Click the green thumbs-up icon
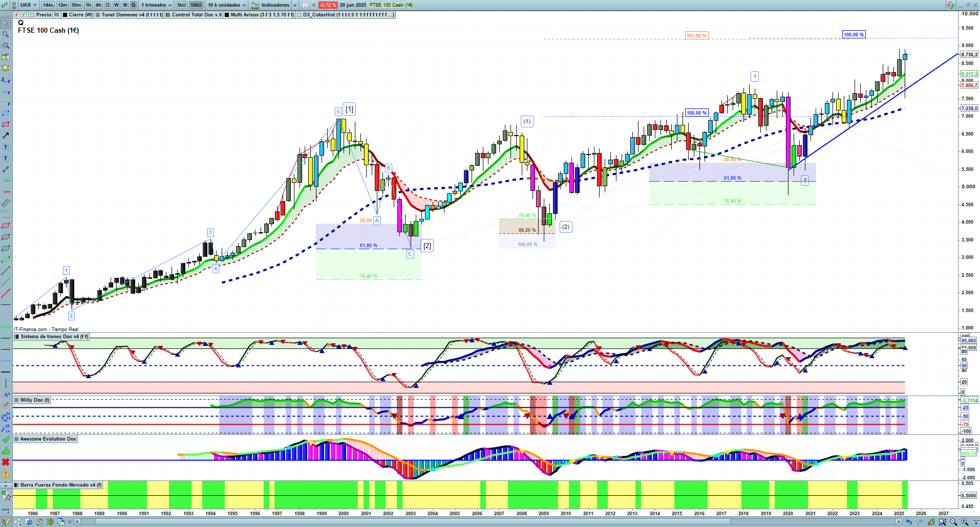Image resolution: width=980 pixels, height=527 pixels. [6, 451]
